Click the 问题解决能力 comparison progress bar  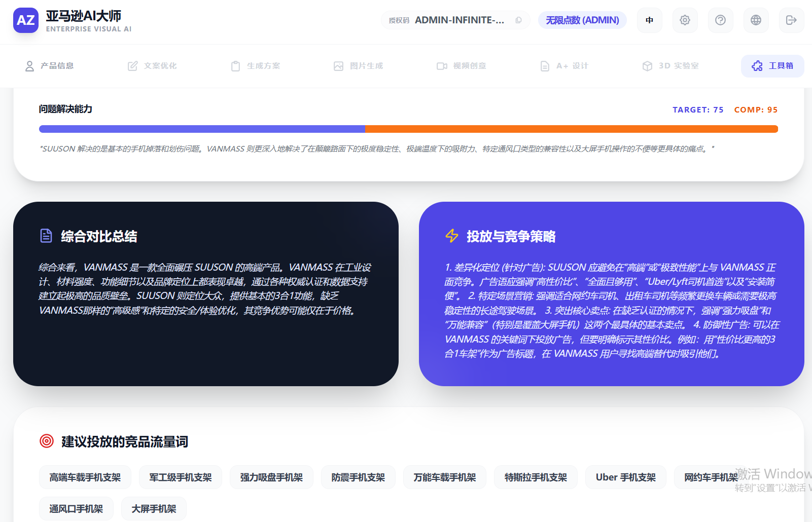pyautogui.click(x=408, y=129)
